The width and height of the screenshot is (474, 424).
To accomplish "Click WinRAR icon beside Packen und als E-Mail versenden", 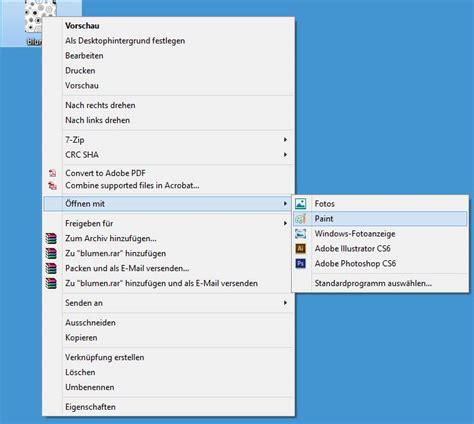I will (x=51, y=268).
